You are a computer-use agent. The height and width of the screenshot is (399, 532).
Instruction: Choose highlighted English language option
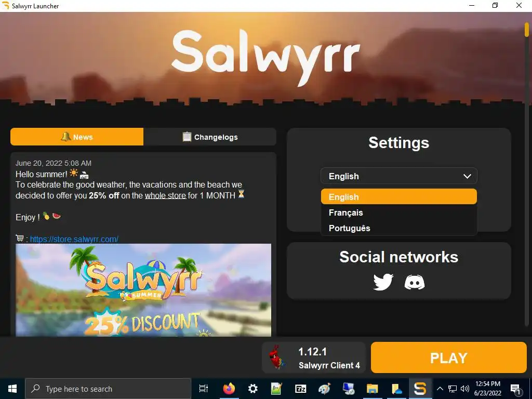[x=398, y=197]
